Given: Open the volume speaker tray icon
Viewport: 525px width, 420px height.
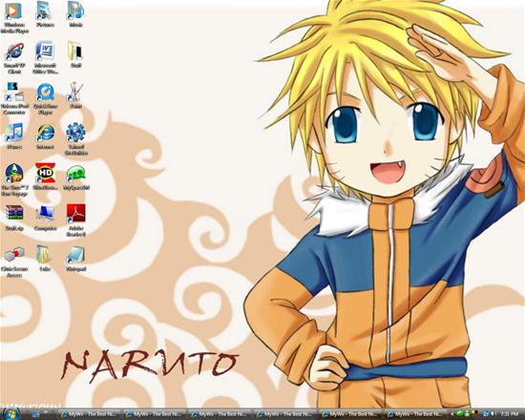Looking at the screenshot, I should [x=493, y=414].
